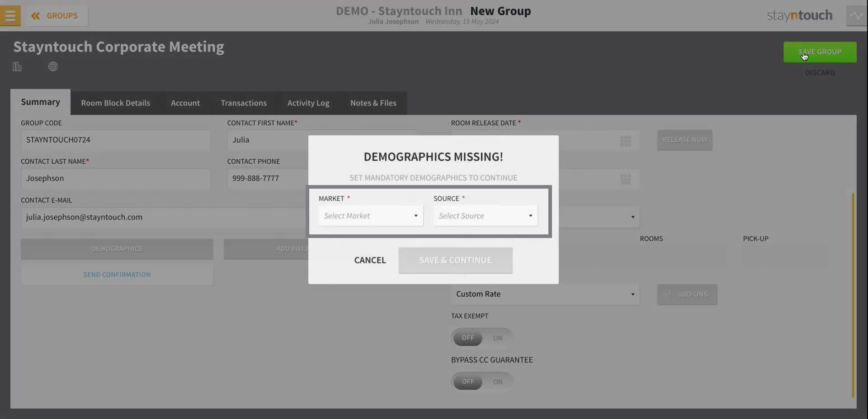The image size is (868, 419).
Task: Open dropdown arrow behind the dialog's right edge
Action: 632,217
